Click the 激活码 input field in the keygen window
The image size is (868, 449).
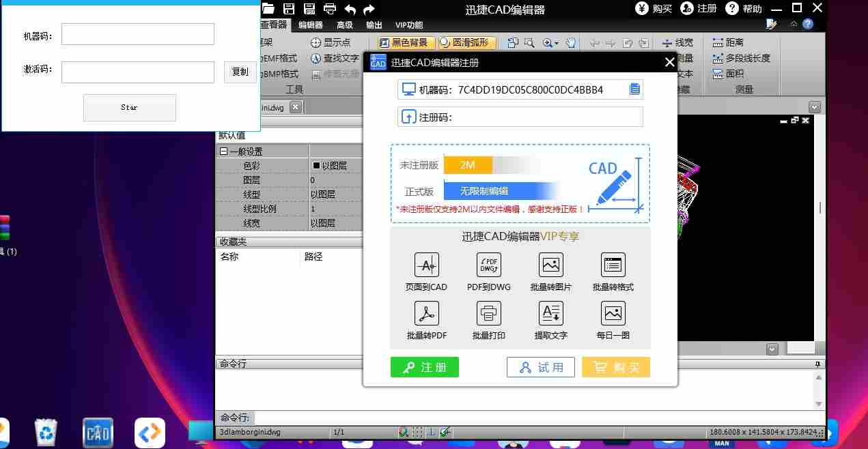click(x=138, y=72)
